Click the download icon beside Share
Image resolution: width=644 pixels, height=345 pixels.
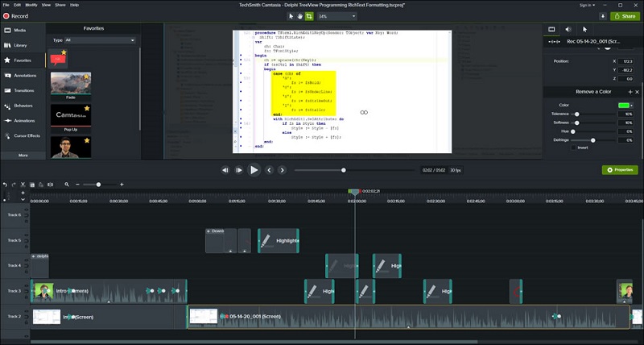603,16
